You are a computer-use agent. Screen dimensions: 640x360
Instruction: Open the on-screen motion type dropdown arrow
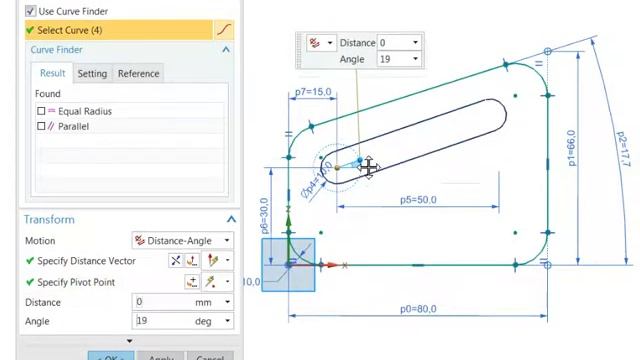(330, 43)
